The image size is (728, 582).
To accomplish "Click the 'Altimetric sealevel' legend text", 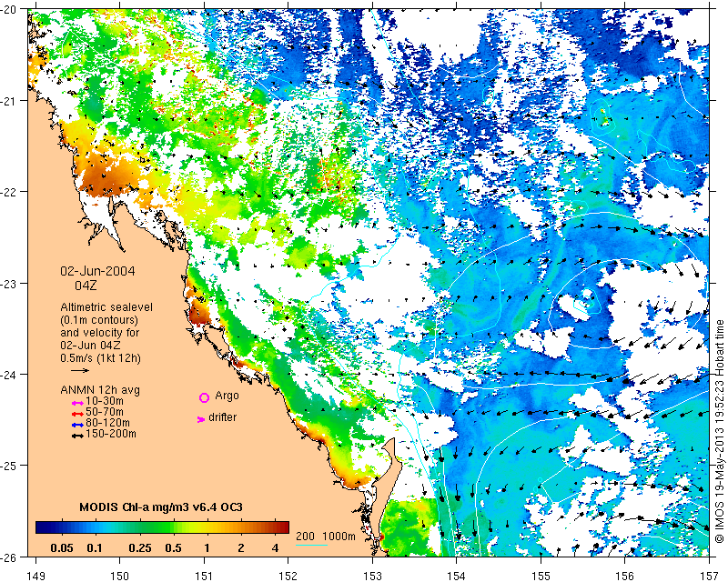I will pos(106,307).
